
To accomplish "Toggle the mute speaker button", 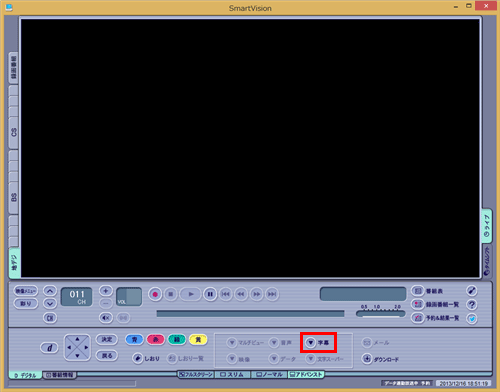I will point(106,318).
